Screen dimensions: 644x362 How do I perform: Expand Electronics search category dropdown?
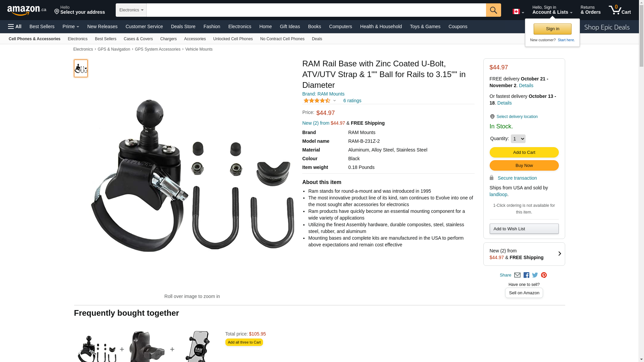click(131, 10)
